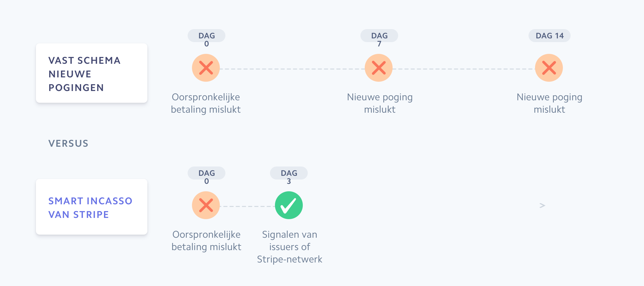Click the dashed line between DAG 7 and DAG 14
This screenshot has width=644, height=286.
464,69
